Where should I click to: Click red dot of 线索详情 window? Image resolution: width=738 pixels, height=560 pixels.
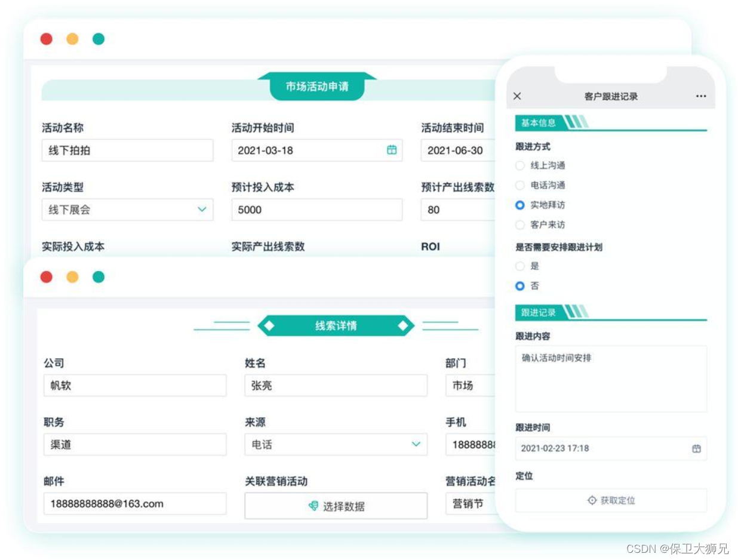coord(47,277)
